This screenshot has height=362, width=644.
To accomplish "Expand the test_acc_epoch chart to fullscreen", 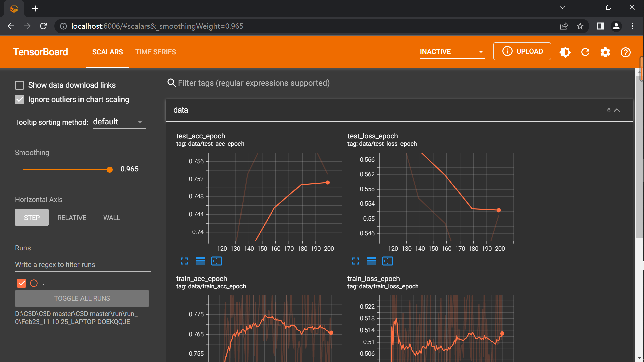I will (x=184, y=261).
